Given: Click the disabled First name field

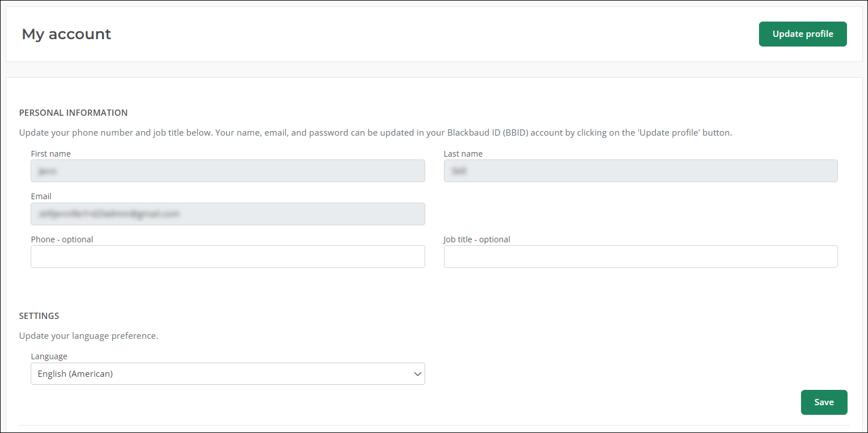Looking at the screenshot, I should pyautogui.click(x=228, y=171).
